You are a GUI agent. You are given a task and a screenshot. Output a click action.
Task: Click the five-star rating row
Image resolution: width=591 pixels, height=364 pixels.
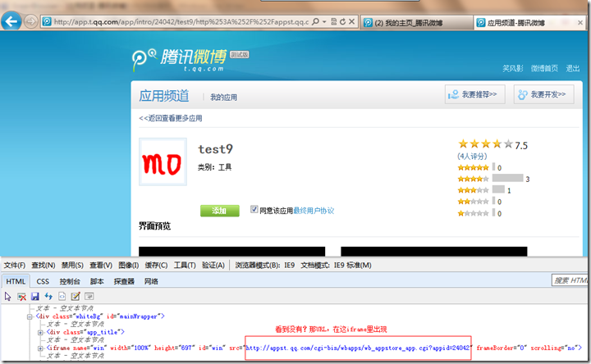[474, 167]
